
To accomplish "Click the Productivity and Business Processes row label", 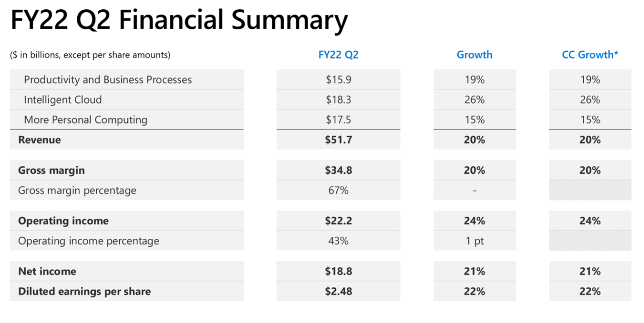I will click(108, 80).
